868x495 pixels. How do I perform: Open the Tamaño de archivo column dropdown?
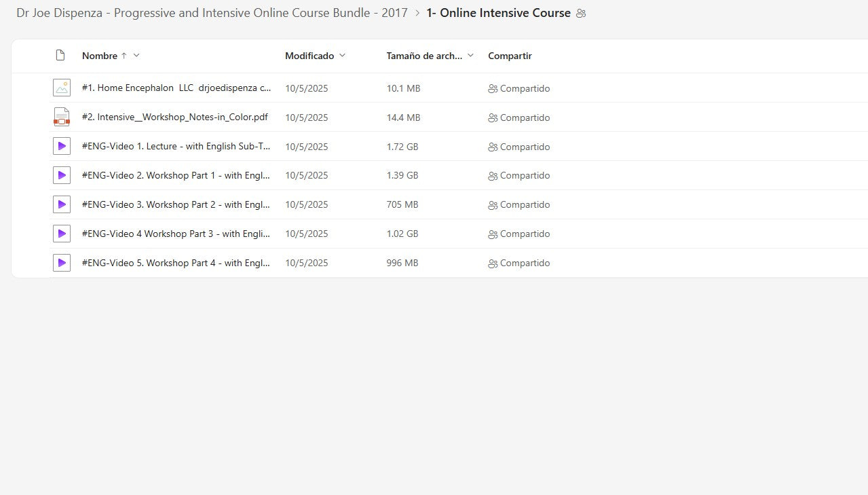point(470,56)
